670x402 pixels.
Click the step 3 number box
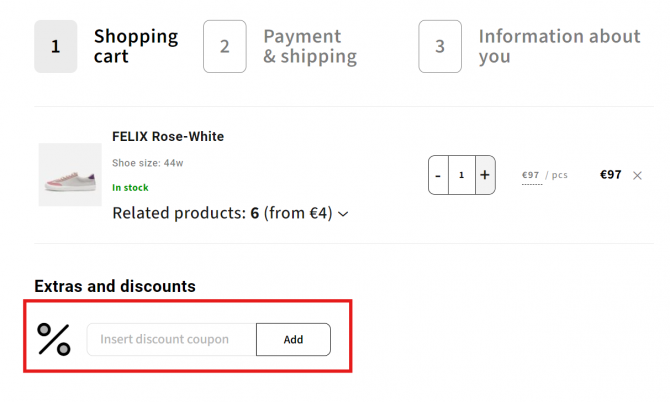[x=440, y=46]
